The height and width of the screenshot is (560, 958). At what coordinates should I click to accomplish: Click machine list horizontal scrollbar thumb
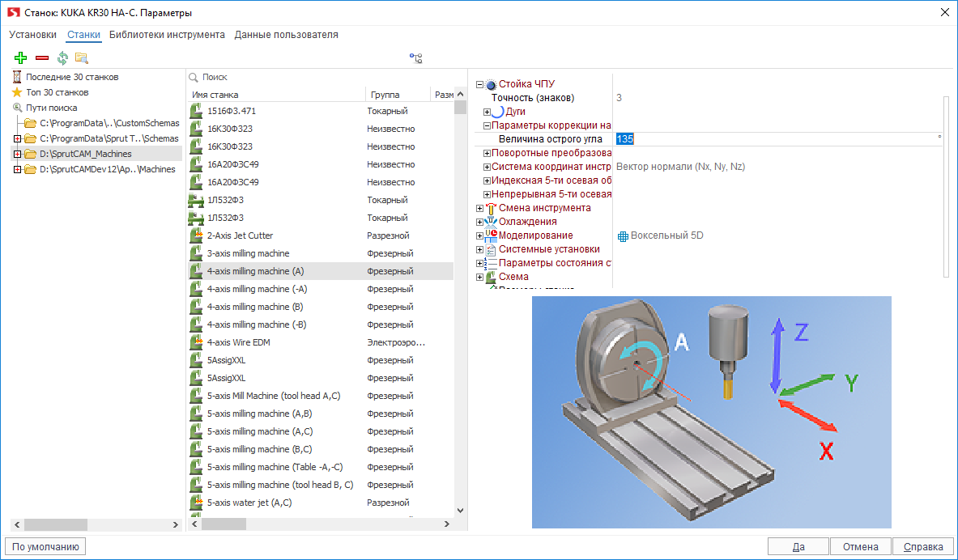[x=224, y=524]
